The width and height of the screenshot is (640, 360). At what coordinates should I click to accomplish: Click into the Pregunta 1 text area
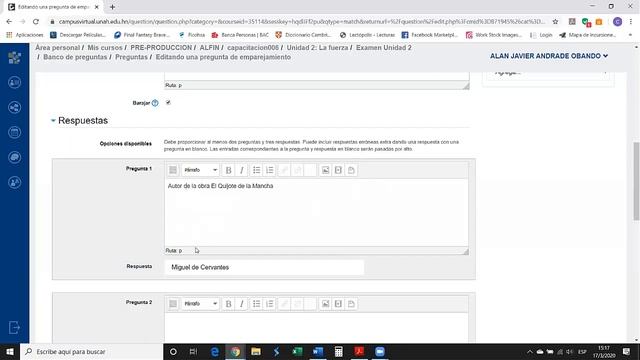pyautogui.click(x=316, y=212)
